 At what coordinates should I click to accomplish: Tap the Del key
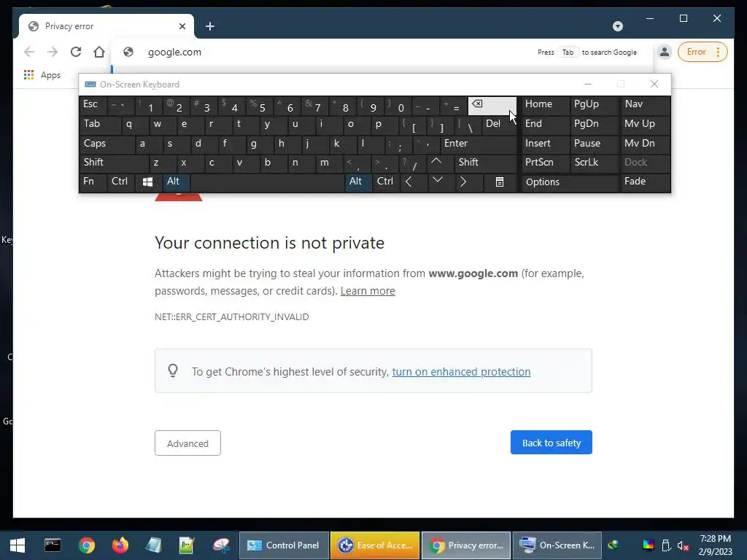pyautogui.click(x=499, y=124)
